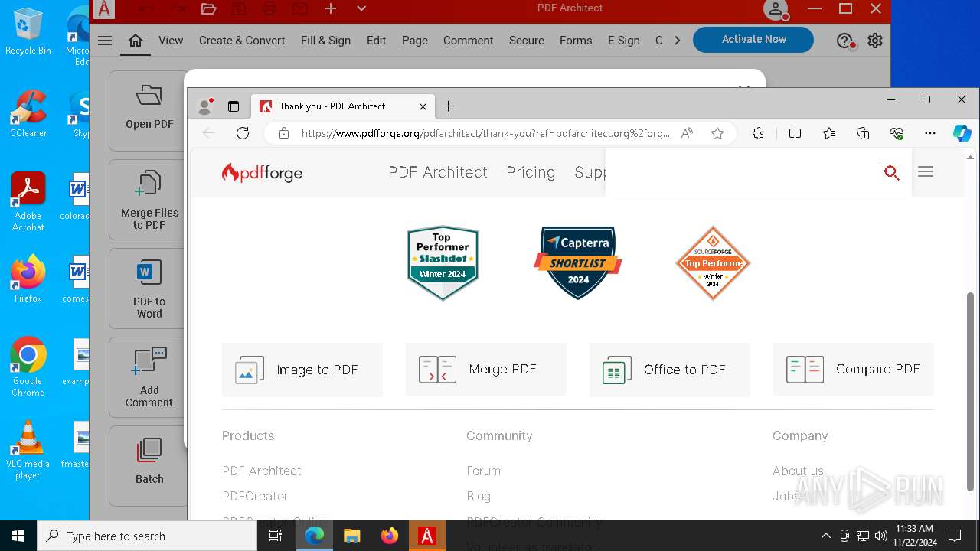The width and height of the screenshot is (980, 551).
Task: Click the open folder icon in PDF Architect title bar
Action: [208, 8]
